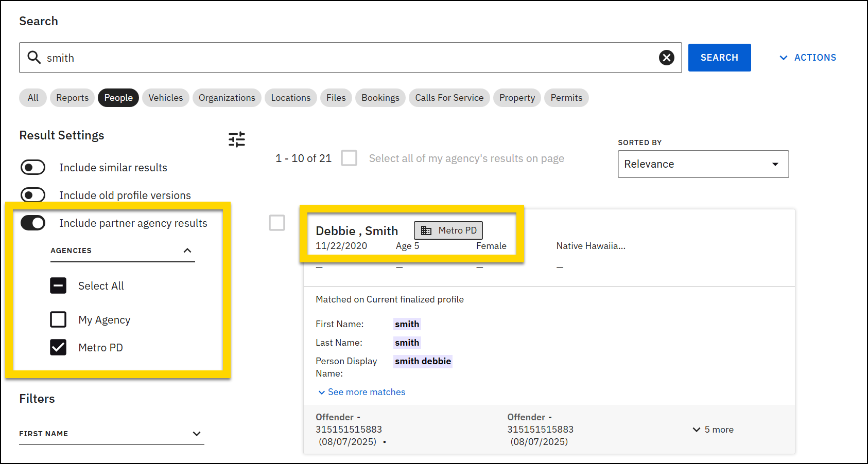868x464 pixels.
Task: Open the Files tab
Action: pyautogui.click(x=336, y=98)
